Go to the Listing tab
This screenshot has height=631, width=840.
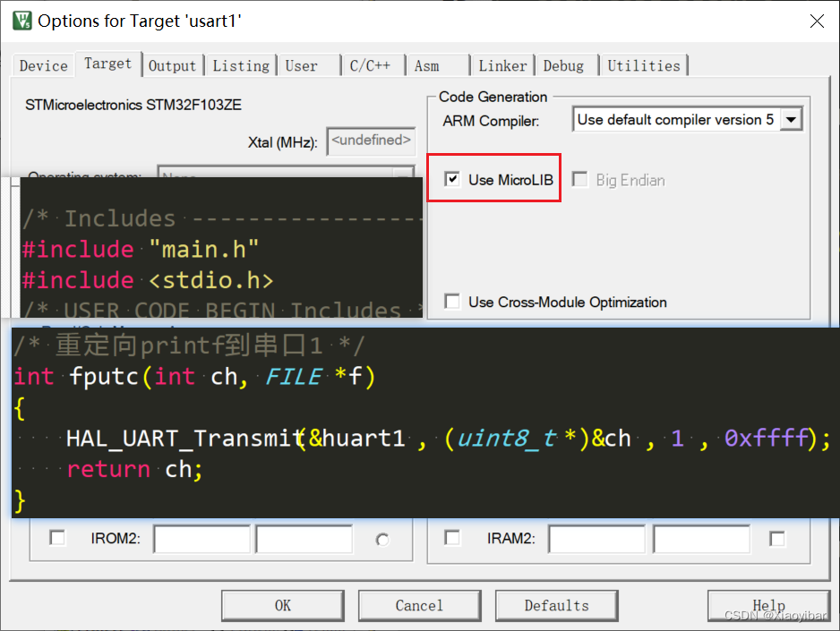[x=241, y=66]
